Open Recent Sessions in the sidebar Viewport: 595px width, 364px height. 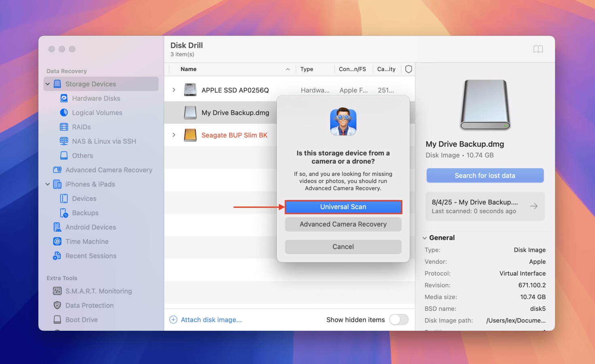91,256
